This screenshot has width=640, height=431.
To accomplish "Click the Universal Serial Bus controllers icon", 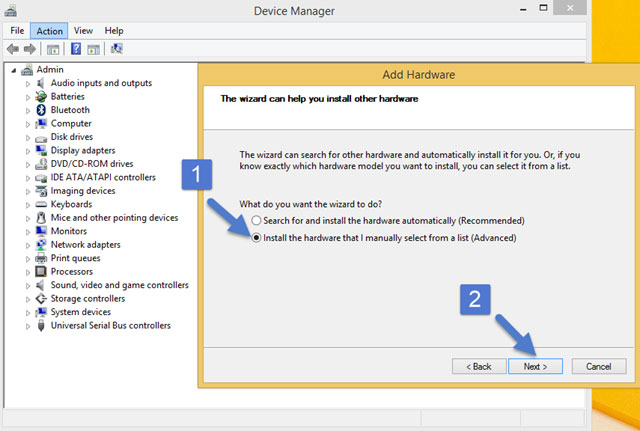I will click(41, 325).
